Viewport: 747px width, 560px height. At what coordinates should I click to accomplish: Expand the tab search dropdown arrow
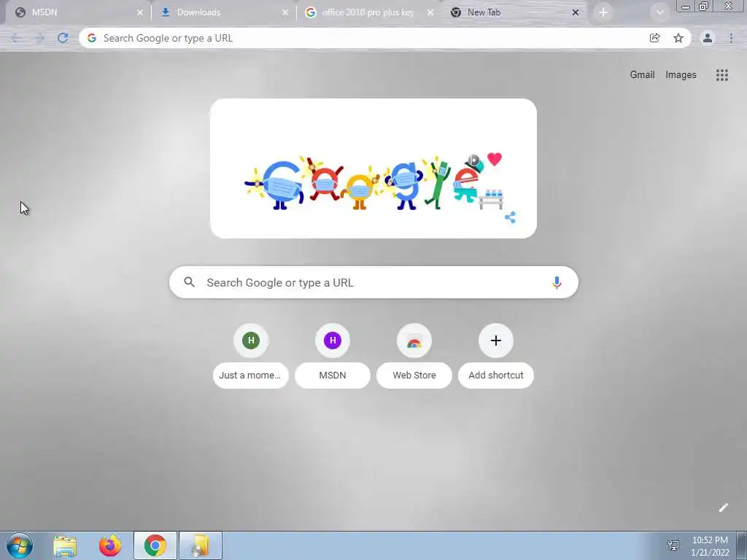(x=659, y=12)
